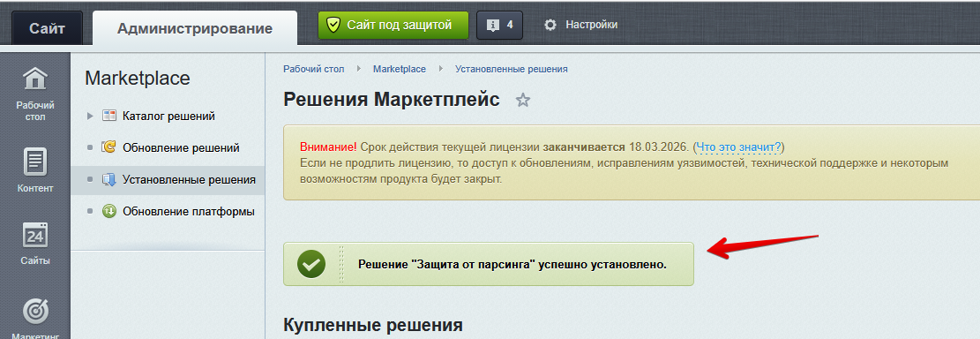980x339 pixels.
Task: Go to Рабочий стол breadcrumb
Action: [x=314, y=69]
